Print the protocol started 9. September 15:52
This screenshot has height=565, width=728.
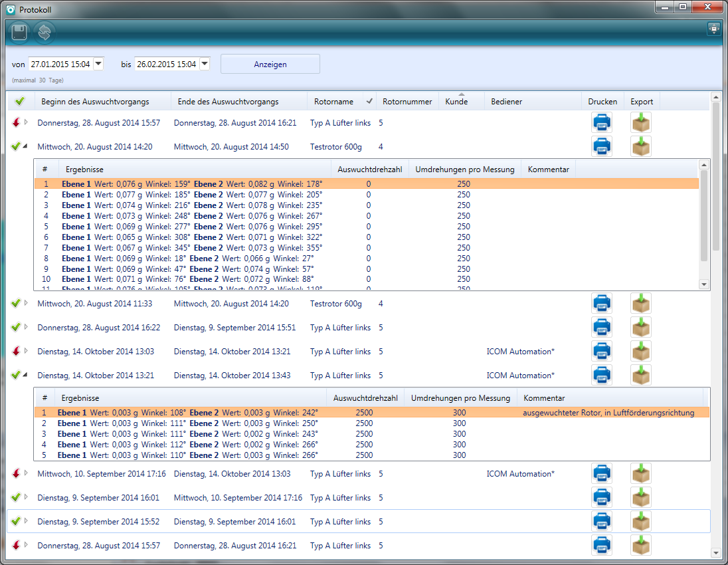[602, 521]
